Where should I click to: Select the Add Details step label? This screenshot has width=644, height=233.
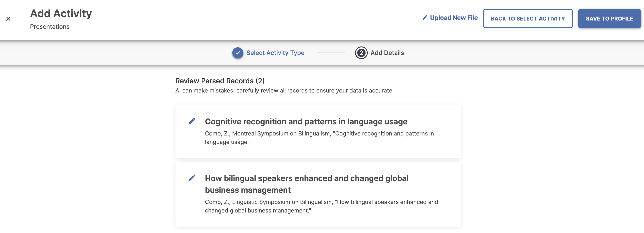coord(387,53)
